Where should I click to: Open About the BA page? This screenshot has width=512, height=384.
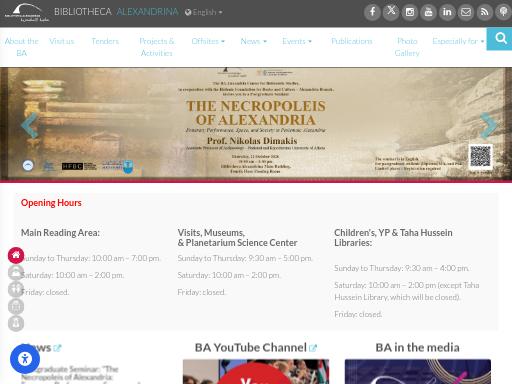pyautogui.click(x=22, y=47)
